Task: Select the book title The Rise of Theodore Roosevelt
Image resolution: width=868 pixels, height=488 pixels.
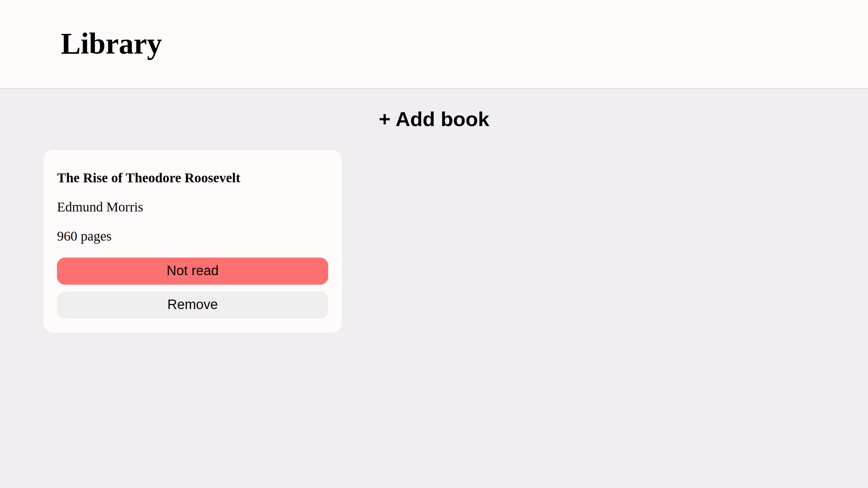Action: click(x=149, y=178)
